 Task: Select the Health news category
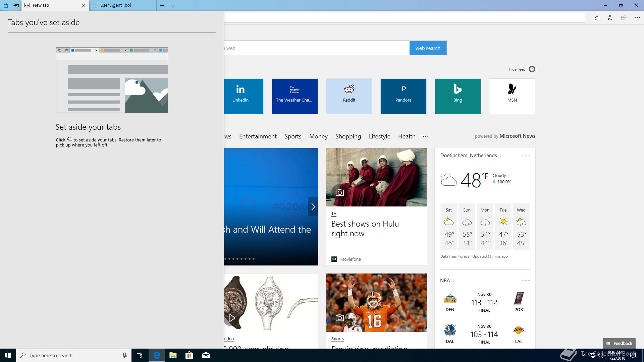tap(407, 136)
